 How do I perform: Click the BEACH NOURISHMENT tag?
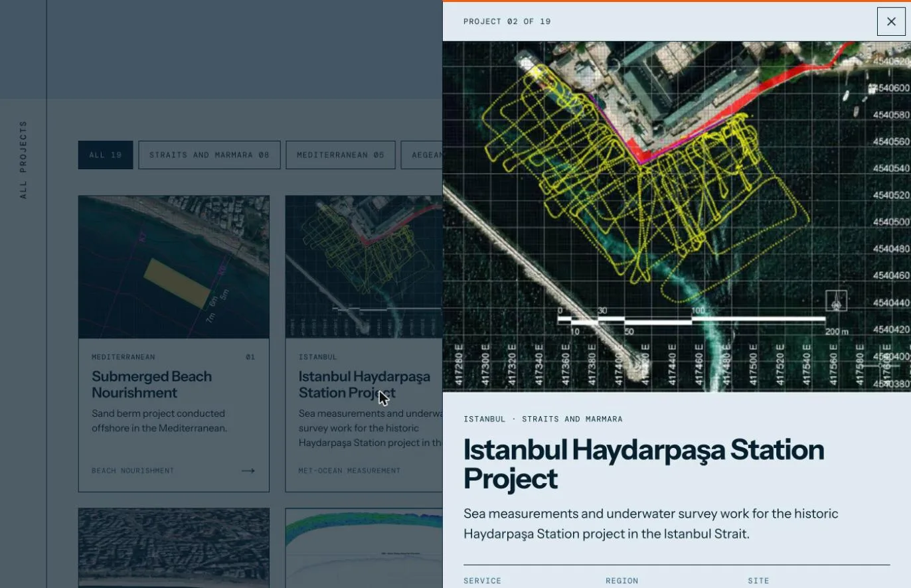(133, 471)
